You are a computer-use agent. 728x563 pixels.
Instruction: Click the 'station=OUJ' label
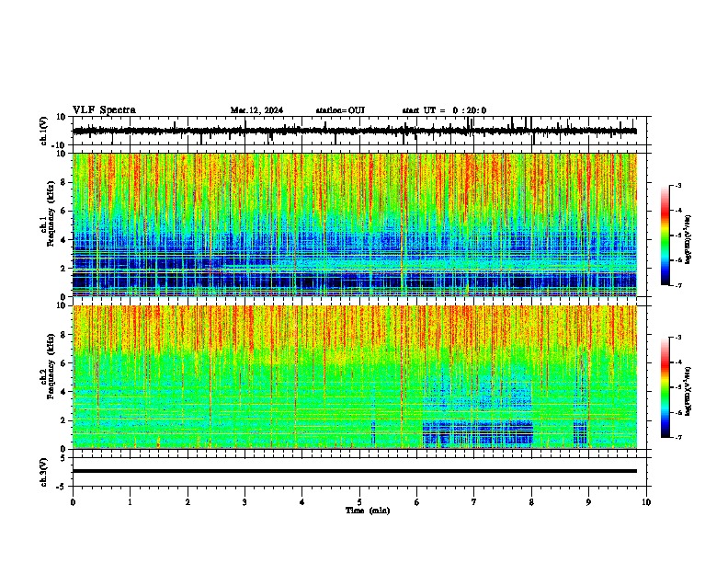click(340, 110)
